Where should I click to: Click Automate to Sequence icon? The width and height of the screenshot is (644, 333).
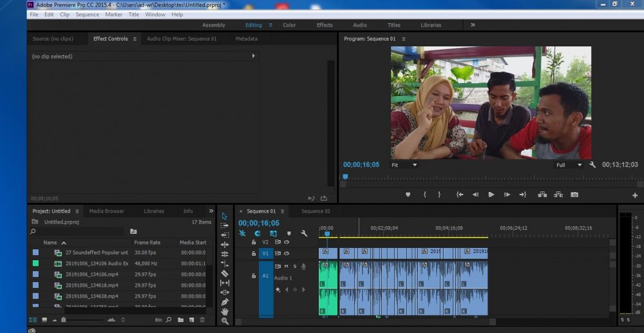coord(158,320)
